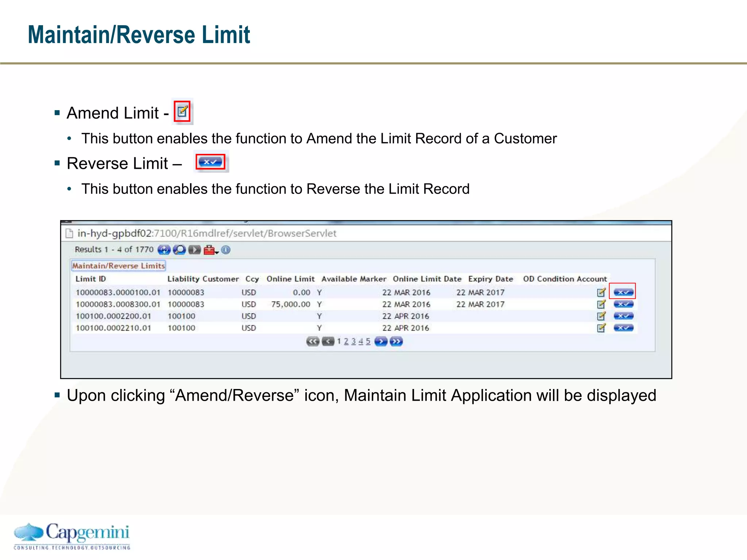The width and height of the screenshot is (747, 560).
Task: Jump to last results page arrow
Action: pos(396,341)
